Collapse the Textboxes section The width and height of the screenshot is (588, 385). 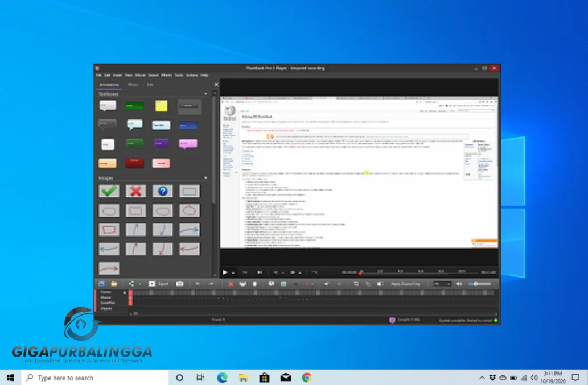point(205,94)
